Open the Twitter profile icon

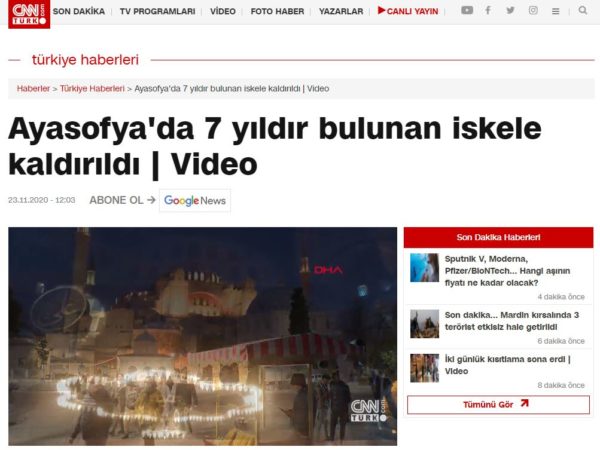point(510,11)
